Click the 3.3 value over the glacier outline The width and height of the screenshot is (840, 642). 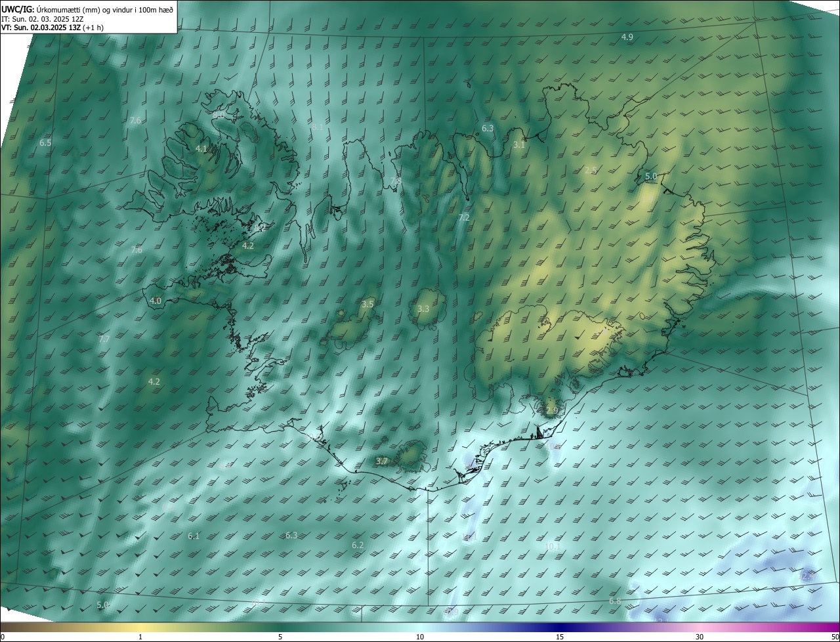[423, 309]
